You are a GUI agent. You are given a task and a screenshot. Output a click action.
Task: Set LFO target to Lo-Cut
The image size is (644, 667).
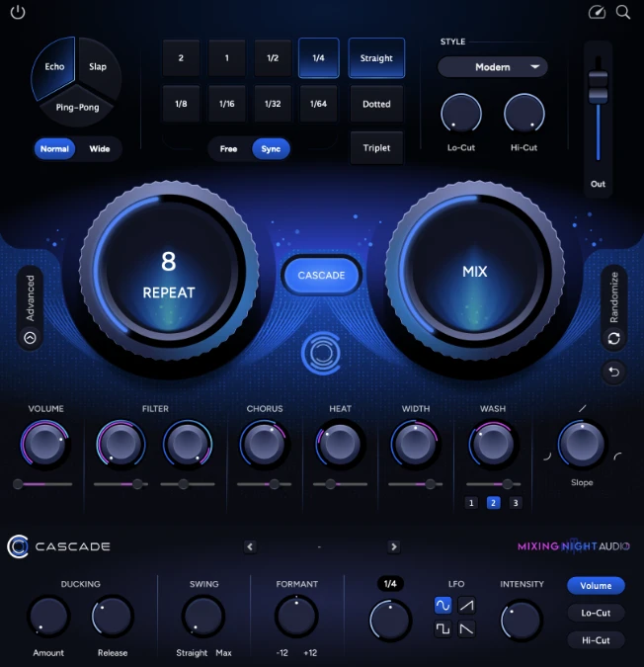point(596,613)
